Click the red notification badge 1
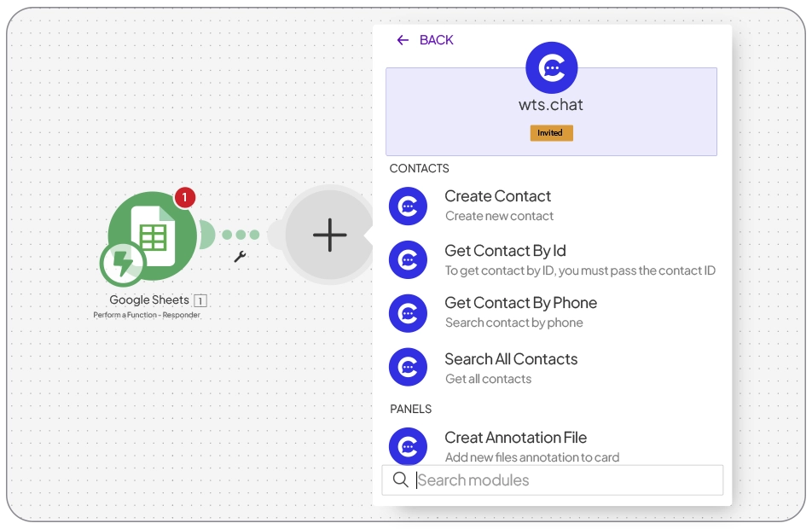The width and height of the screenshot is (812, 529). point(185,197)
